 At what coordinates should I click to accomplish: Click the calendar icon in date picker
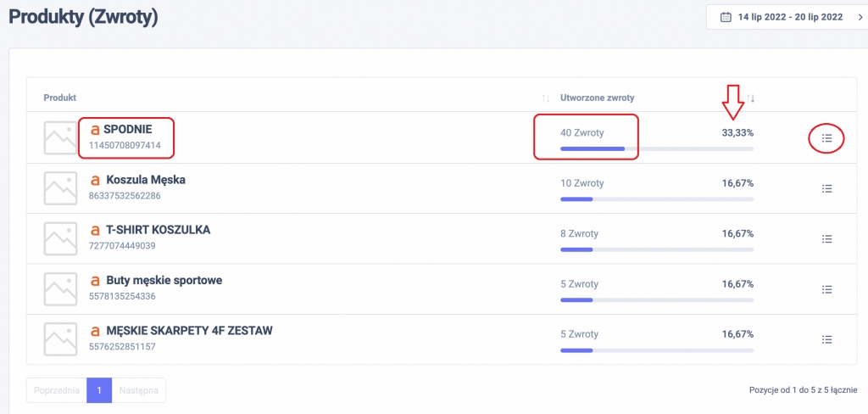click(x=726, y=17)
